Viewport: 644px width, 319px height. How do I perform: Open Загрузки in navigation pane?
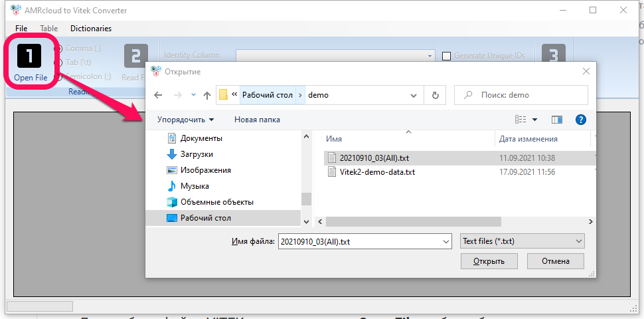pyautogui.click(x=197, y=154)
